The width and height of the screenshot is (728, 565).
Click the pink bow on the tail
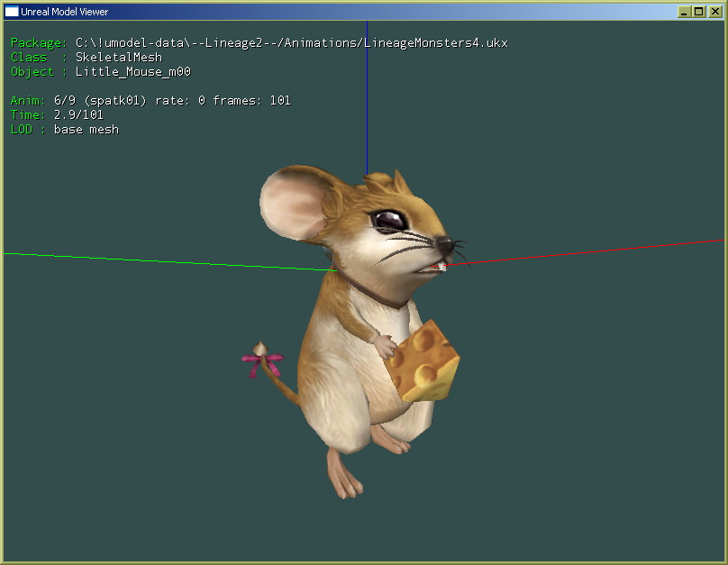pos(262,363)
